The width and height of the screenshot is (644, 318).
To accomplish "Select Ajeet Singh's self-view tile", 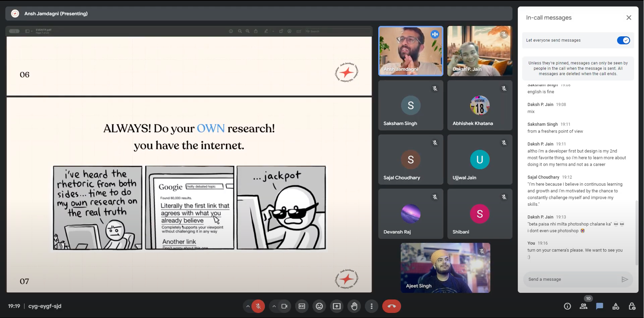I will tap(445, 268).
